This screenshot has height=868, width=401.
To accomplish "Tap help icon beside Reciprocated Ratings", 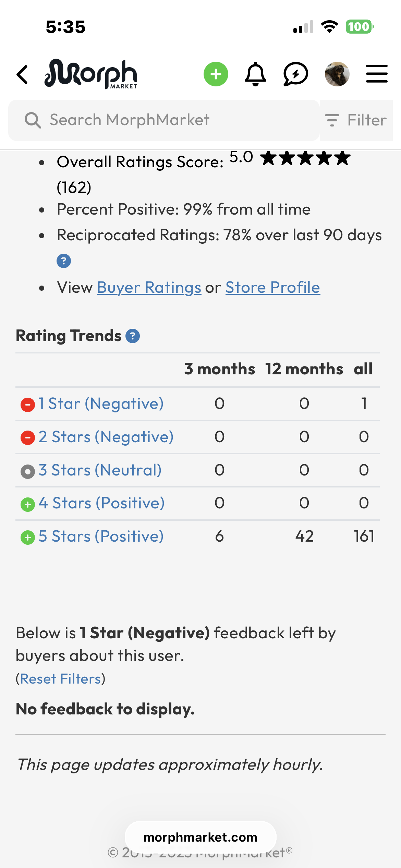I will pos(64,261).
